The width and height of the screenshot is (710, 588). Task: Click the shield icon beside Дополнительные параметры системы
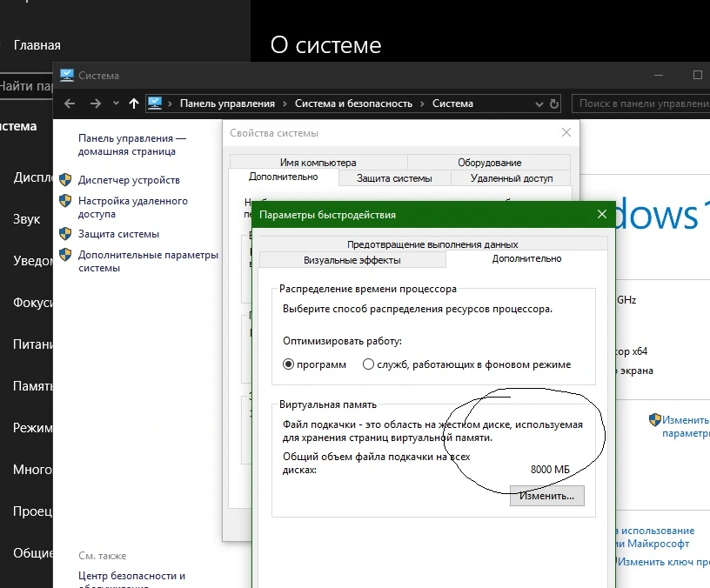tap(65, 254)
